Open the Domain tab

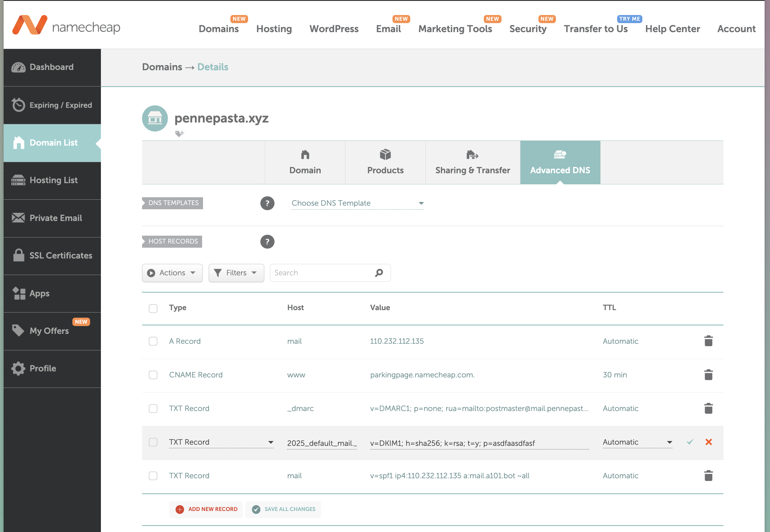click(305, 163)
